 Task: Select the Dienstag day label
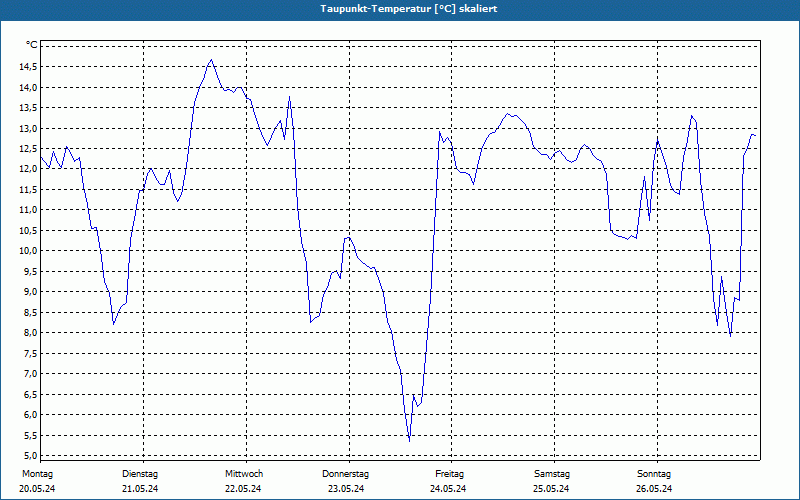click(140, 474)
